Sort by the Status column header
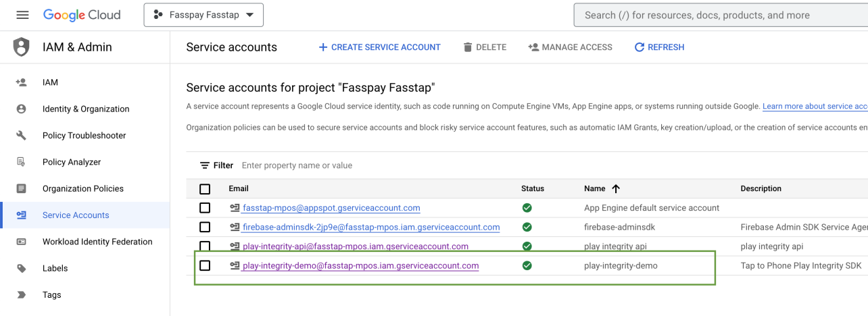This screenshot has height=316, width=868. (x=533, y=189)
